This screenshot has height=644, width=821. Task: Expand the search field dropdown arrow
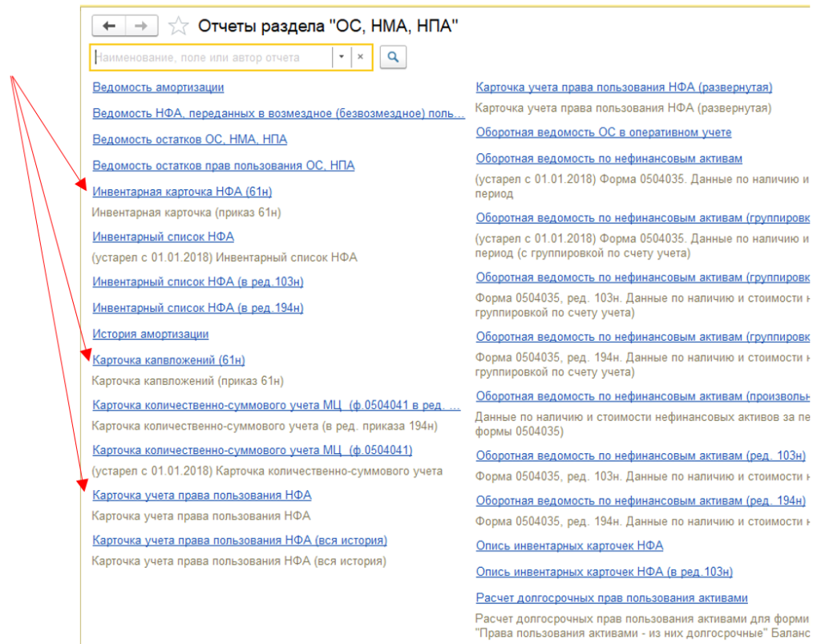pos(342,57)
